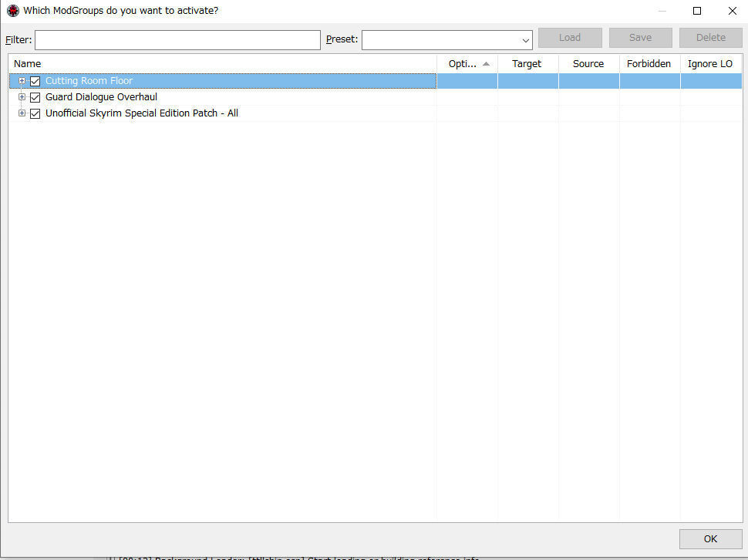Viewport: 748px width, 560px height.
Task: Click the Save preset button
Action: (x=640, y=38)
